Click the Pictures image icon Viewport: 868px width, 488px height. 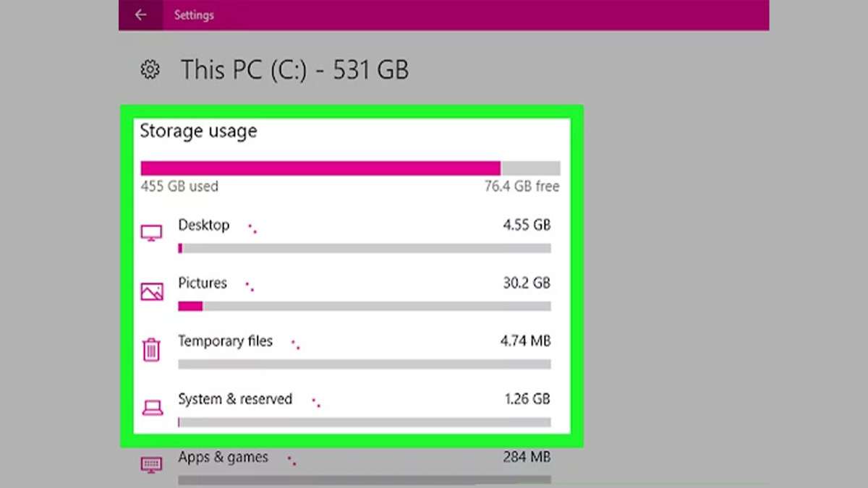tap(151, 291)
